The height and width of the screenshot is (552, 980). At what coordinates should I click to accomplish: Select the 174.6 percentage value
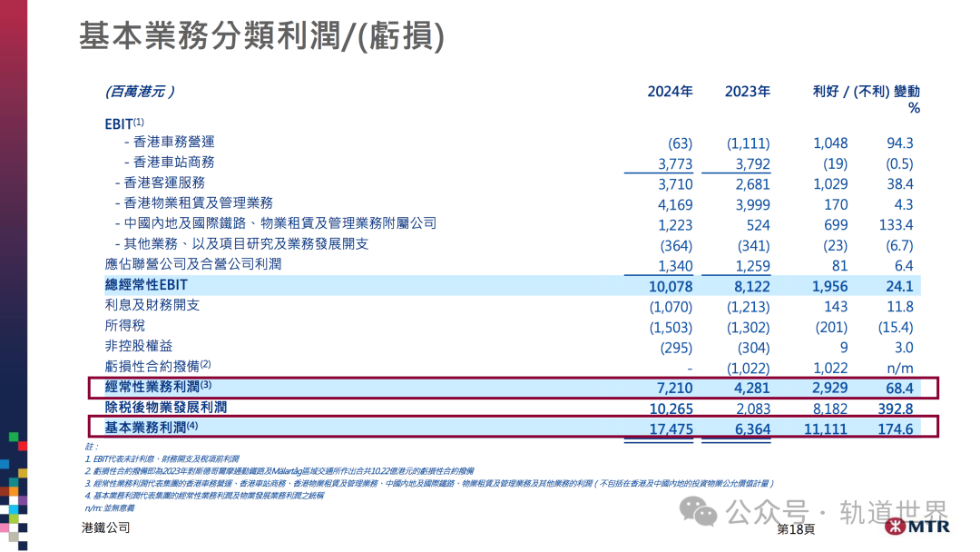click(896, 429)
